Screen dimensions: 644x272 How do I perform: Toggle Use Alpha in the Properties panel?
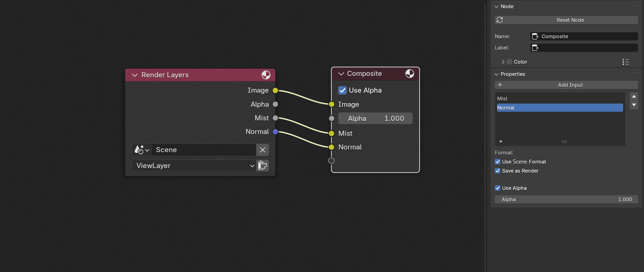point(498,188)
